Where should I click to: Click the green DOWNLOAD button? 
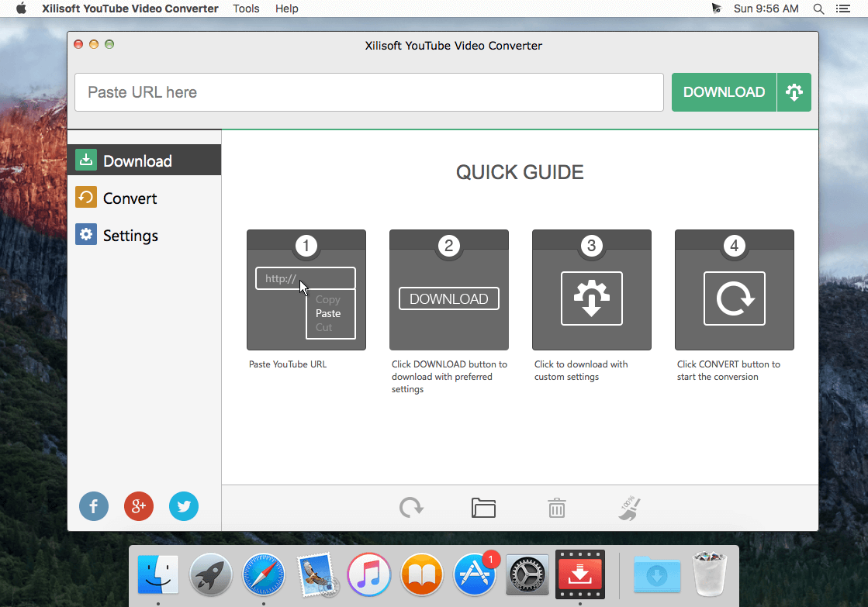[x=724, y=92]
